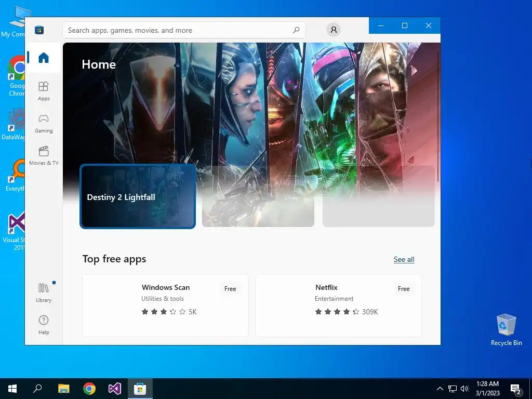Click the taskbar clock showing 1:28 AM
Image resolution: width=532 pixels, height=399 pixels.
click(487, 389)
